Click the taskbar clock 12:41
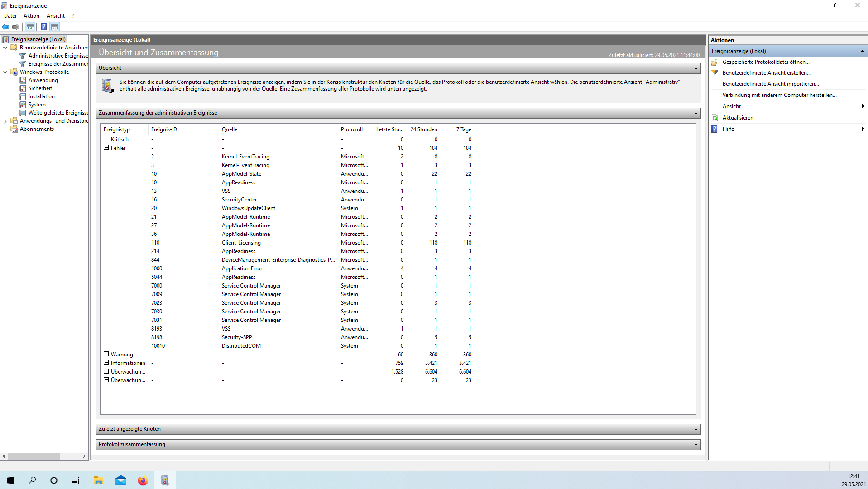This screenshot has height=489, width=868. (853, 476)
